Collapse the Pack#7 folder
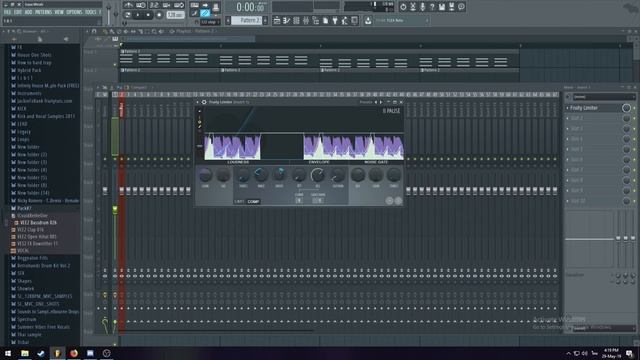 click(24, 208)
